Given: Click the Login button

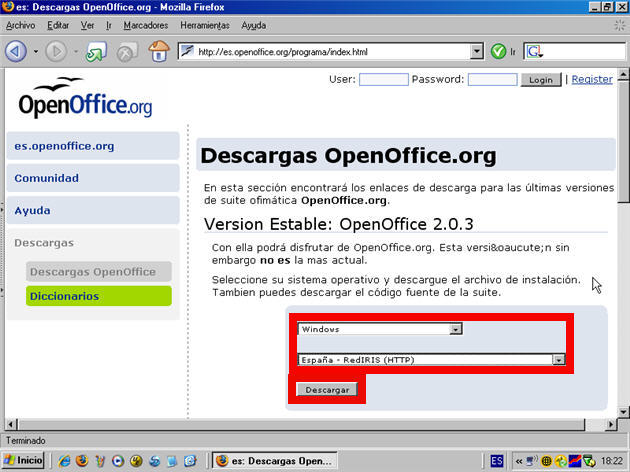Looking at the screenshot, I should (x=540, y=79).
